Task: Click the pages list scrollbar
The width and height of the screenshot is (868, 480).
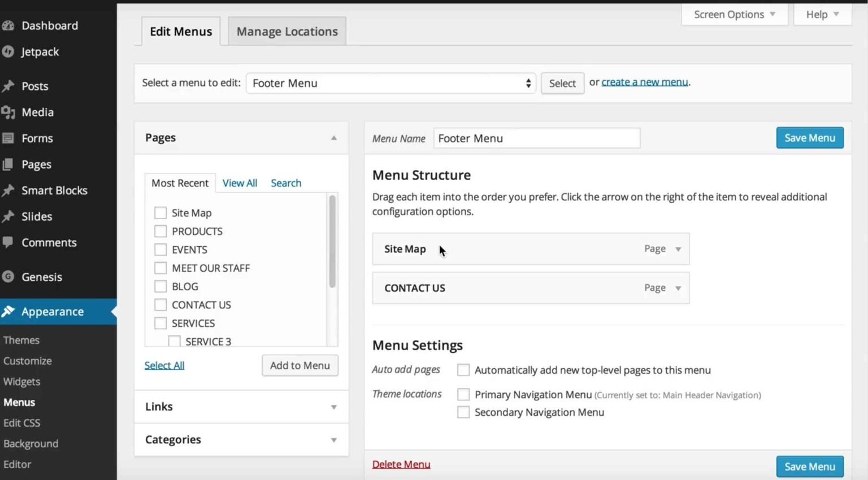Action: [x=332, y=243]
